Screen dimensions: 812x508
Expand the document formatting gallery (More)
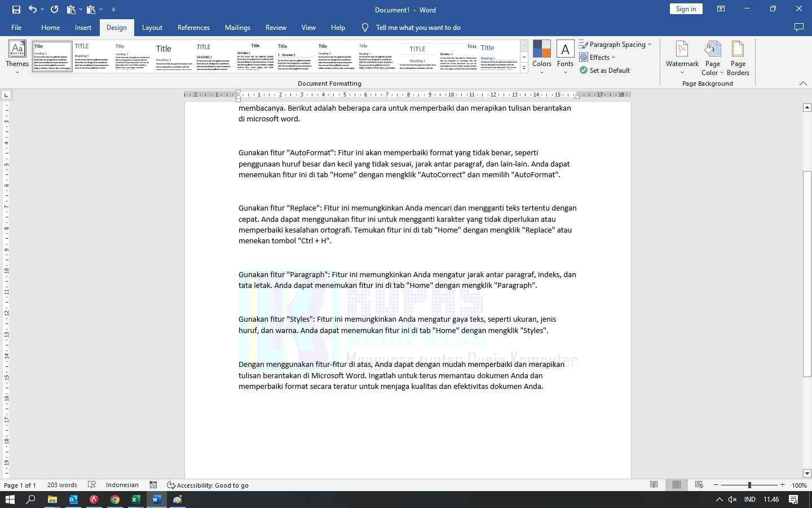tap(524, 68)
